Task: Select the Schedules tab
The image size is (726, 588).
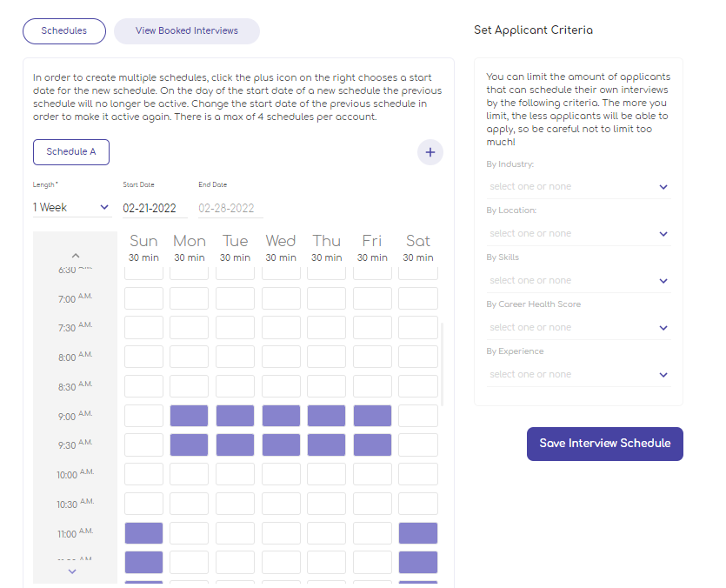Action: click(63, 30)
